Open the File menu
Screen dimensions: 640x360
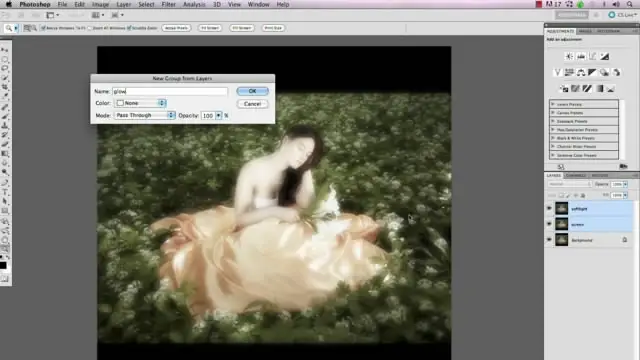pos(62,4)
